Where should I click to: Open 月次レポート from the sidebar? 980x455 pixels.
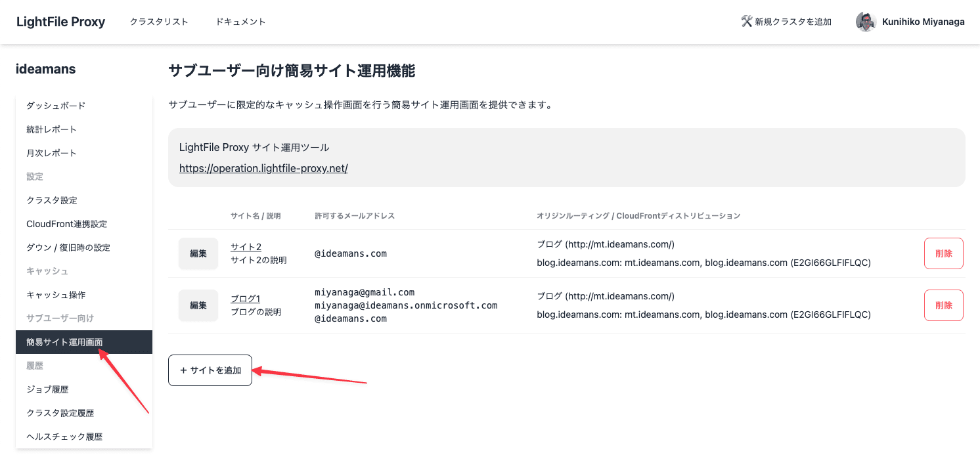click(x=53, y=152)
